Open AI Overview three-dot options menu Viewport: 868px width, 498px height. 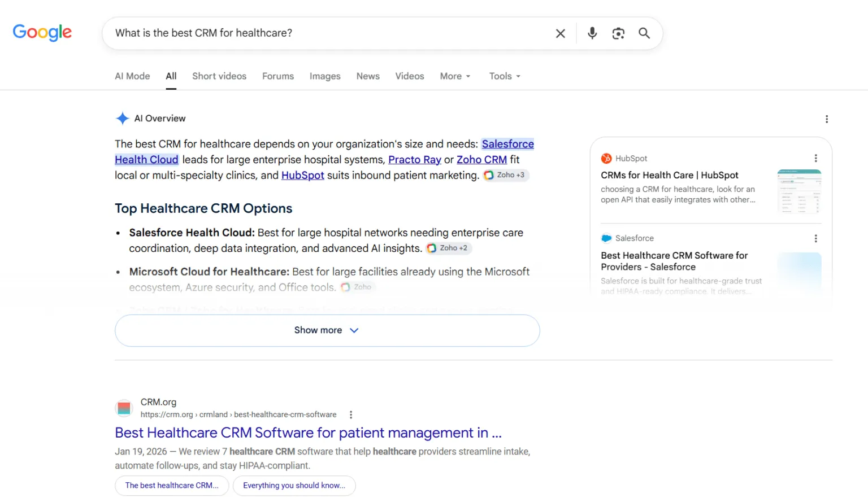pyautogui.click(x=827, y=119)
